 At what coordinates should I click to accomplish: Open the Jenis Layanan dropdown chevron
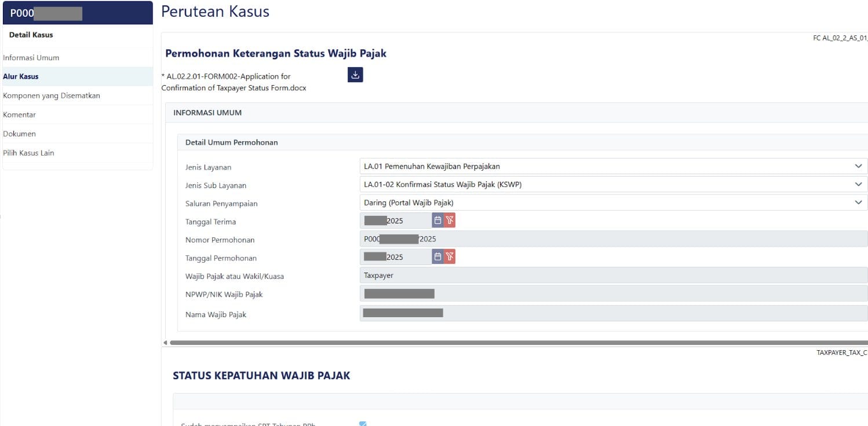click(x=859, y=166)
